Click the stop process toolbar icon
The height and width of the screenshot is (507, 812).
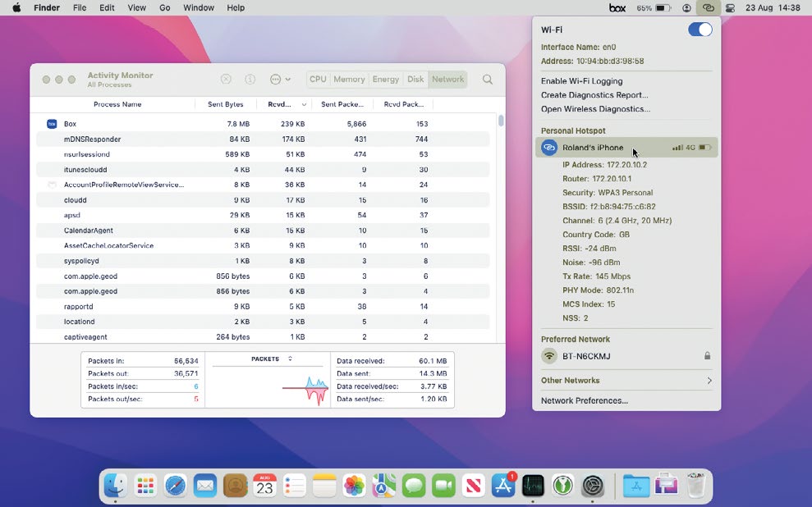pyautogui.click(x=226, y=79)
